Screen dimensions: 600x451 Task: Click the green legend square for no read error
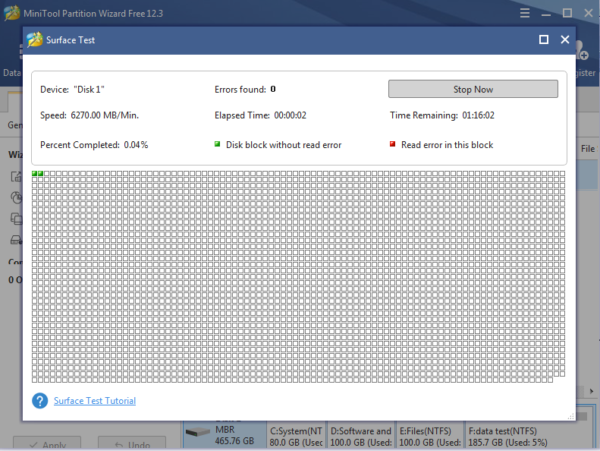[x=217, y=144]
